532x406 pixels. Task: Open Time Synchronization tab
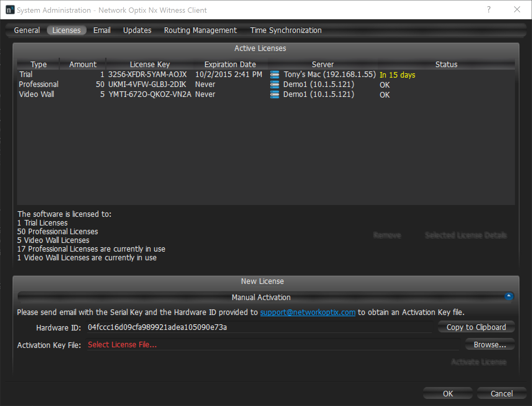click(x=286, y=30)
